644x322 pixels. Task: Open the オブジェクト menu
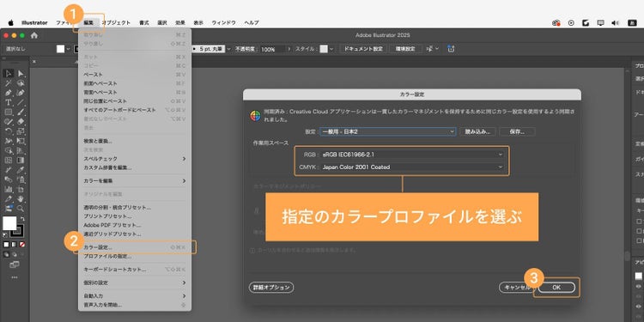(x=116, y=23)
